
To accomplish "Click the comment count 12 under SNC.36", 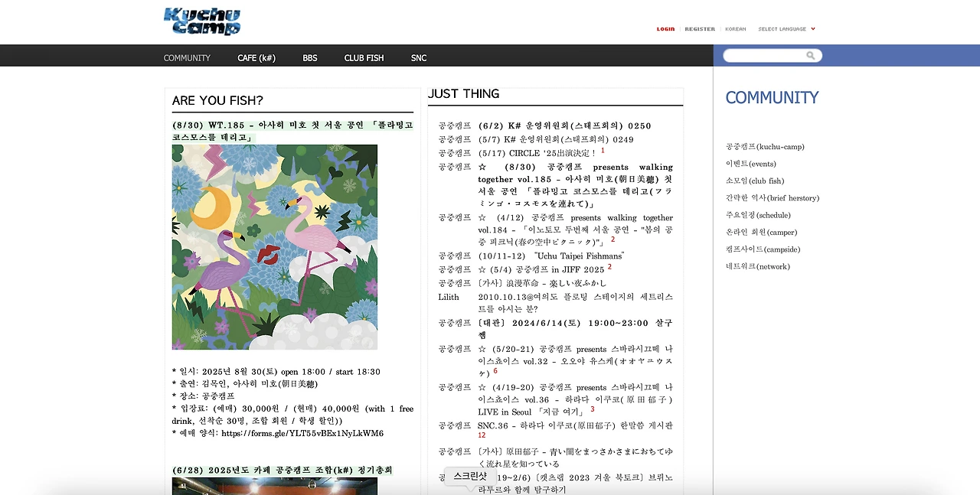I will 482,435.
